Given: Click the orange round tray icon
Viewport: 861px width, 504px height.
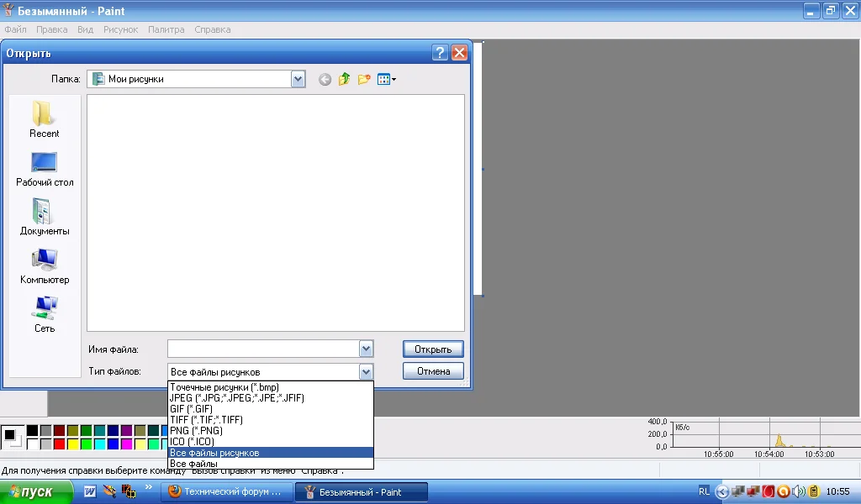Looking at the screenshot, I should pyautogui.click(x=784, y=491).
